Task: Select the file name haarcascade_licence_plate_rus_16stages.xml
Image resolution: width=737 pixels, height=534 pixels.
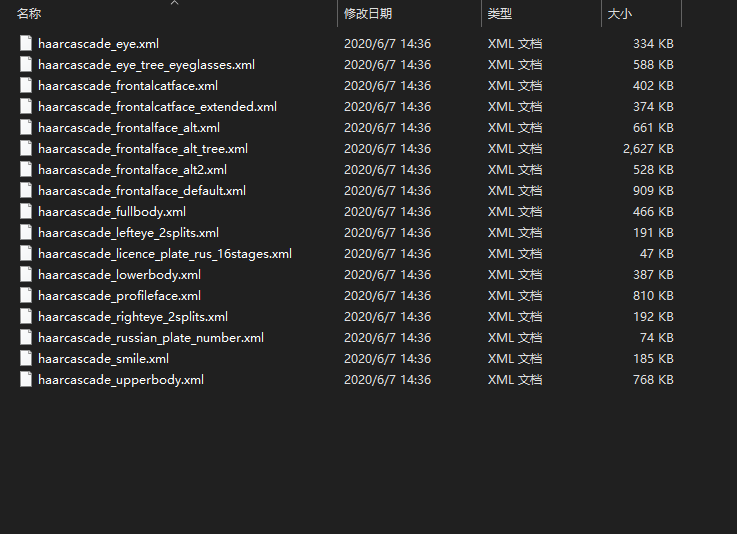Action: pyautogui.click(x=165, y=254)
